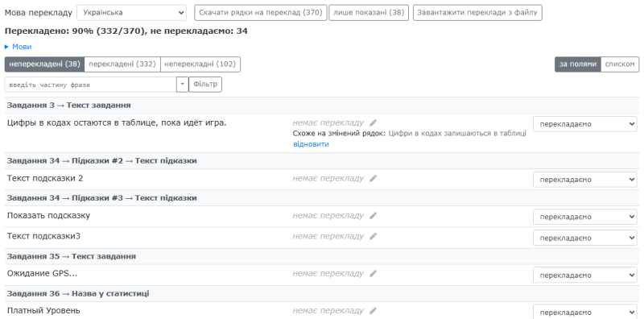644x319 pixels.
Task: Switch to неперекладені (38) tab
Action: pos(44,64)
